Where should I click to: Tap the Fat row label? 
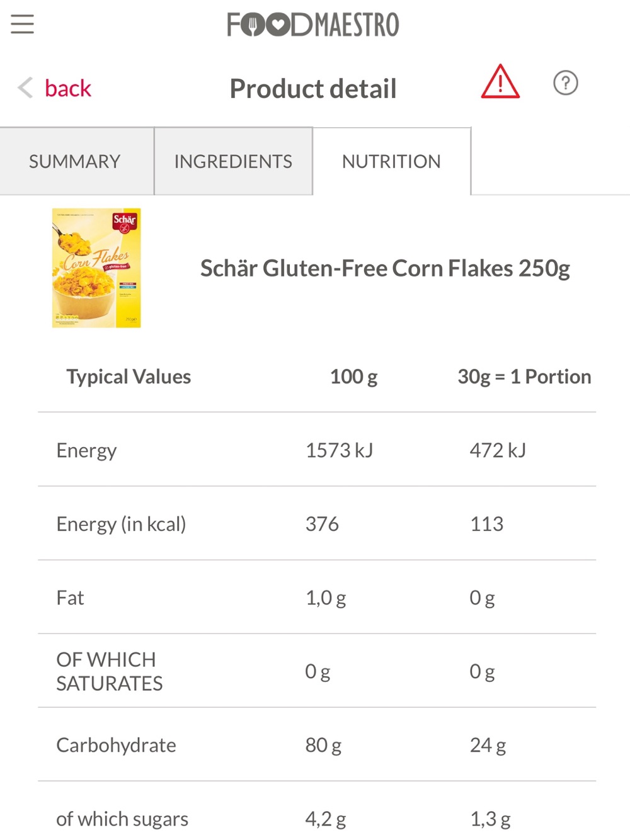point(70,598)
